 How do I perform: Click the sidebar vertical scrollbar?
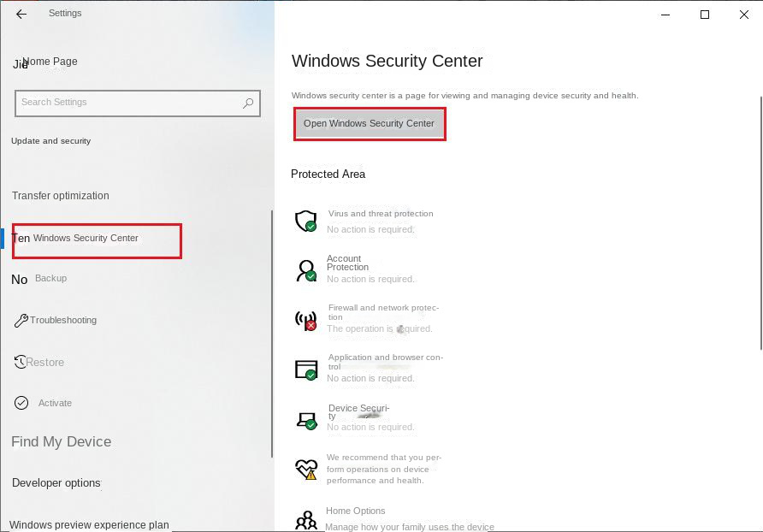click(x=272, y=334)
